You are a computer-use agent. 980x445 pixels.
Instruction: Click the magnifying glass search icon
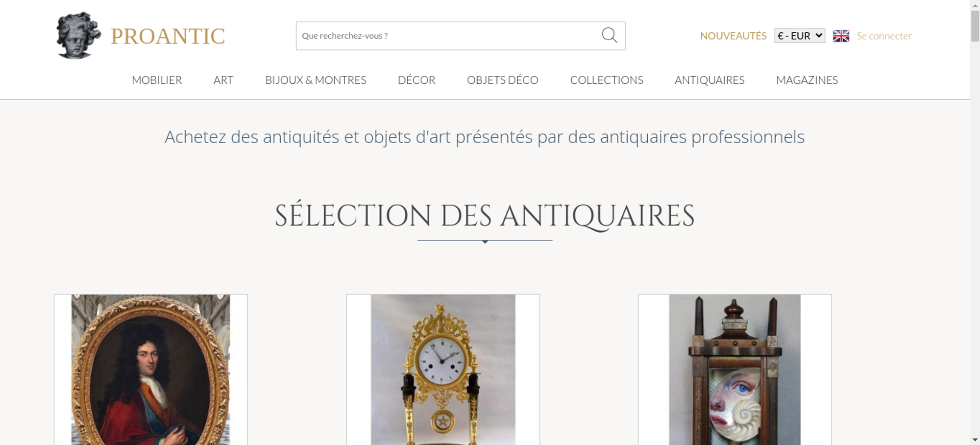(609, 35)
